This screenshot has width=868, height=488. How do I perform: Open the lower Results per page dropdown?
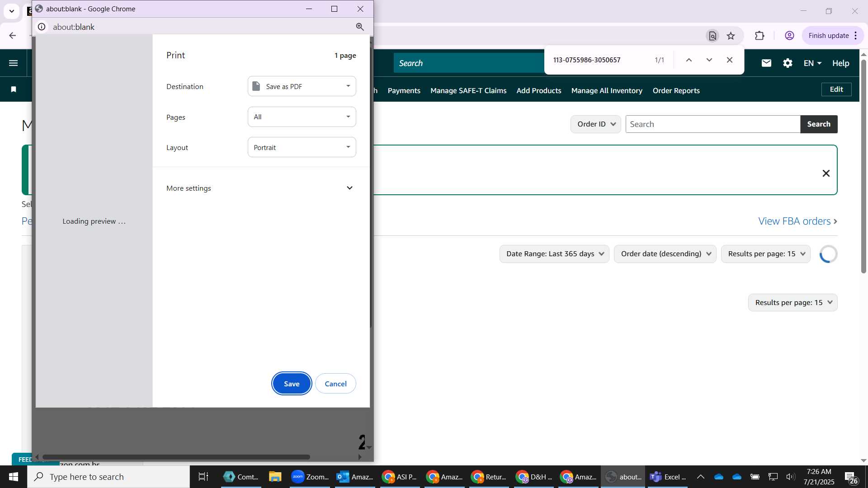pos(793,303)
